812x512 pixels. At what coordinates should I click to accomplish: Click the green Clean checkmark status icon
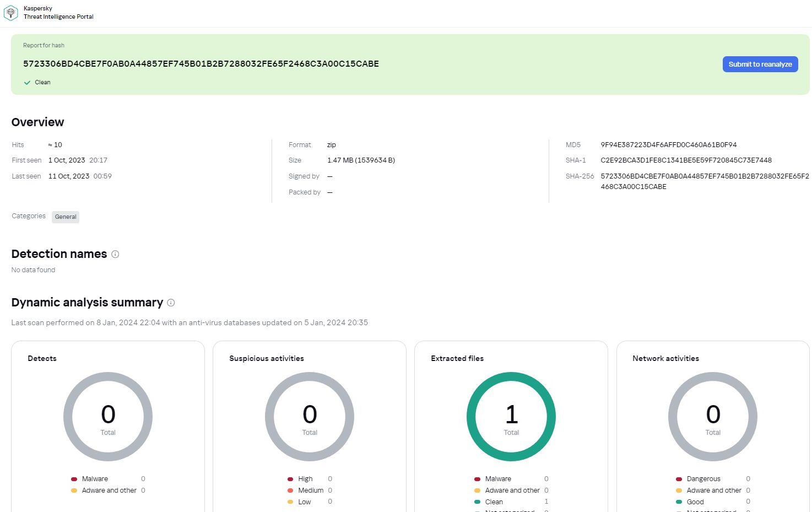pyautogui.click(x=26, y=82)
